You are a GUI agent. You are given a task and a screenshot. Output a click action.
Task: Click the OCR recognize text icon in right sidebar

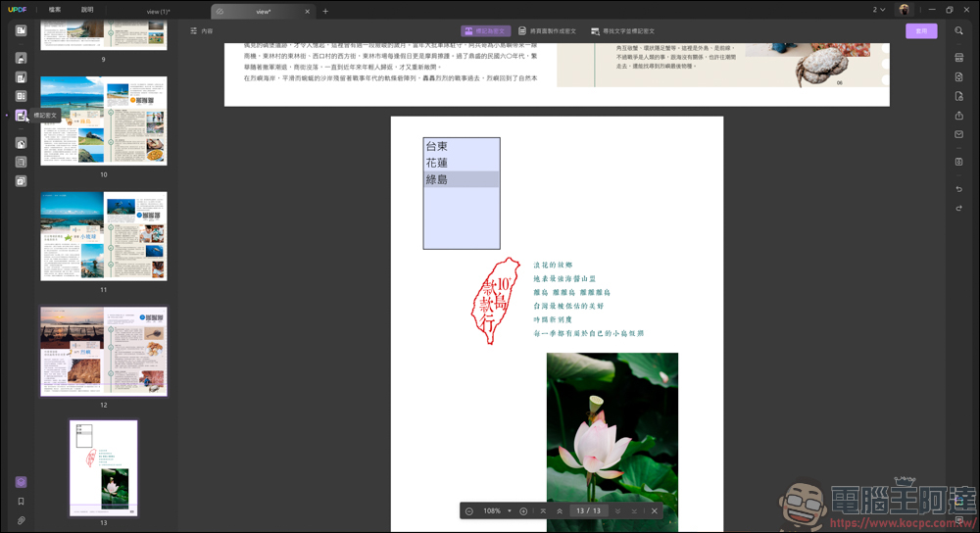(958, 58)
